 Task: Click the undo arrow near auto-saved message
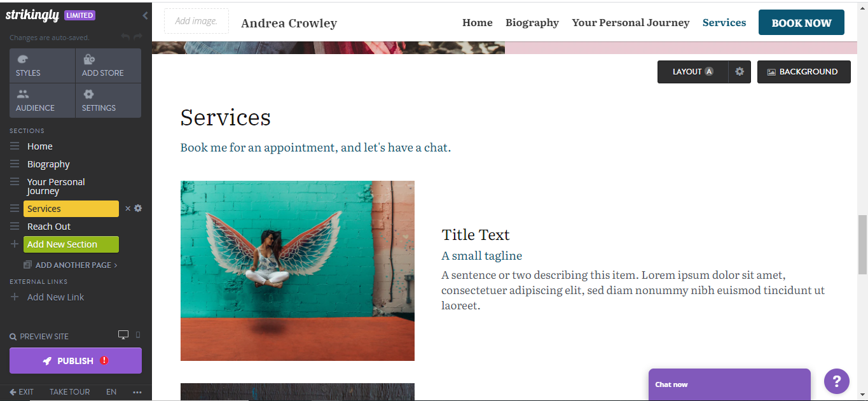click(126, 36)
